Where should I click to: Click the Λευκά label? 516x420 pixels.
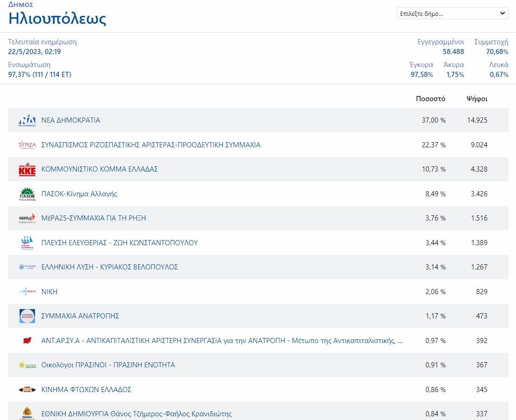[x=499, y=65]
